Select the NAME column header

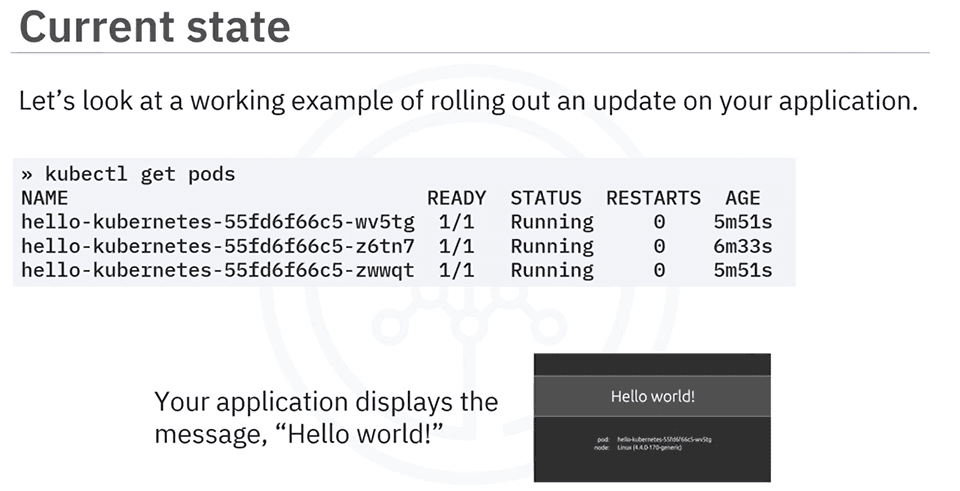[x=44, y=198]
